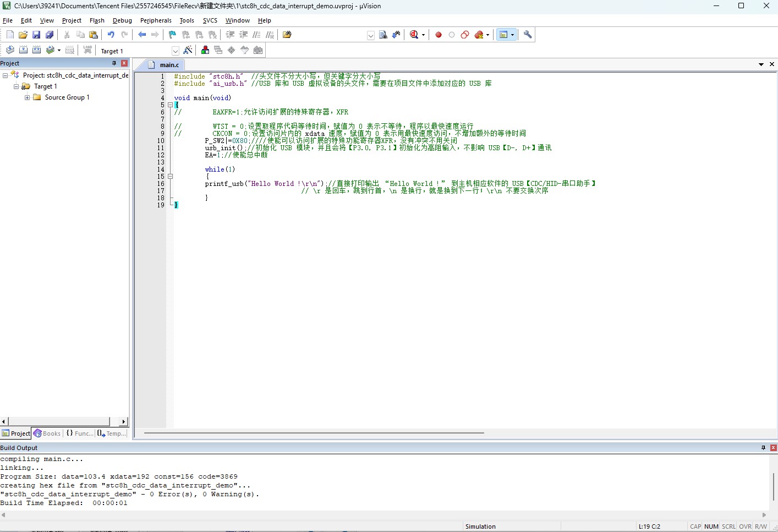The height and width of the screenshot is (532, 778).
Task: Select the Source Group 1 tree row
Action: tap(67, 97)
